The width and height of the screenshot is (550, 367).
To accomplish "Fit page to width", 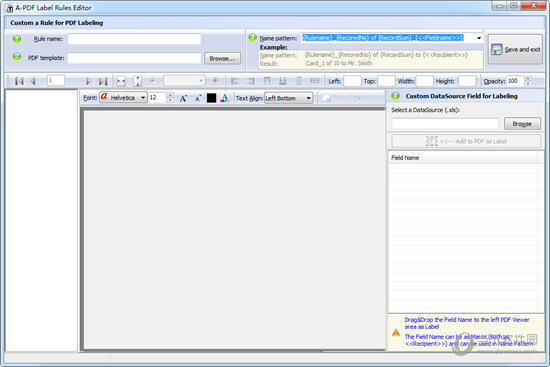I will click(121, 81).
